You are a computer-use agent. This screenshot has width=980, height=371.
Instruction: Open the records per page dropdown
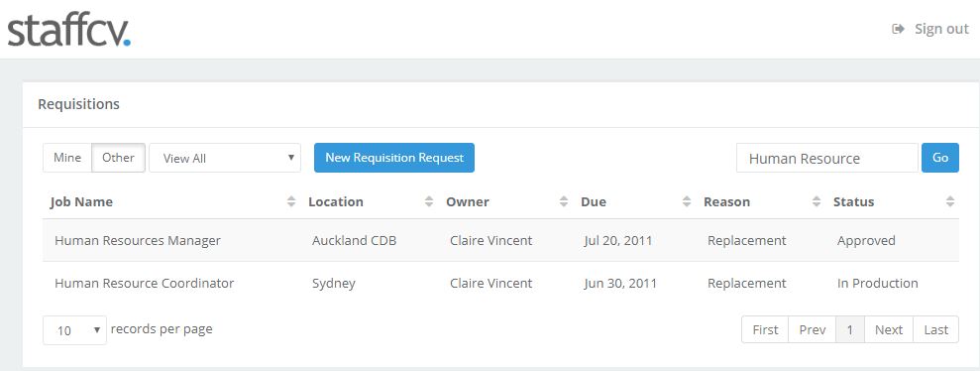point(75,329)
